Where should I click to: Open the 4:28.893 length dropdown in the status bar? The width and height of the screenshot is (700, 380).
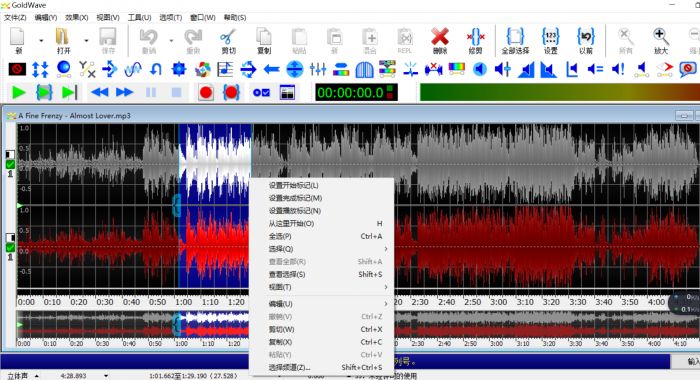106,376
